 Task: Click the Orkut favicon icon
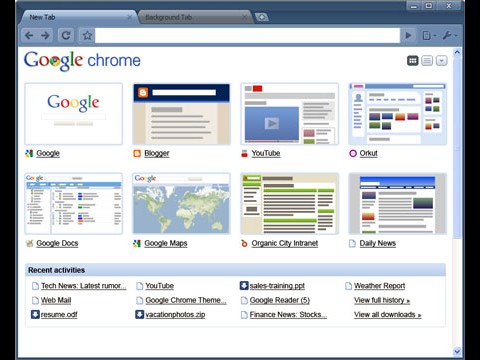point(353,153)
